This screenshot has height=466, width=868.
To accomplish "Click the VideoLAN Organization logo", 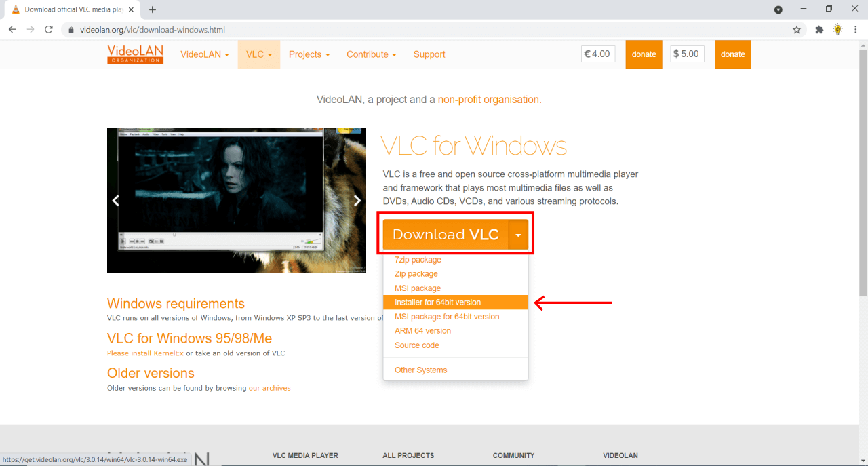I will tap(135, 54).
